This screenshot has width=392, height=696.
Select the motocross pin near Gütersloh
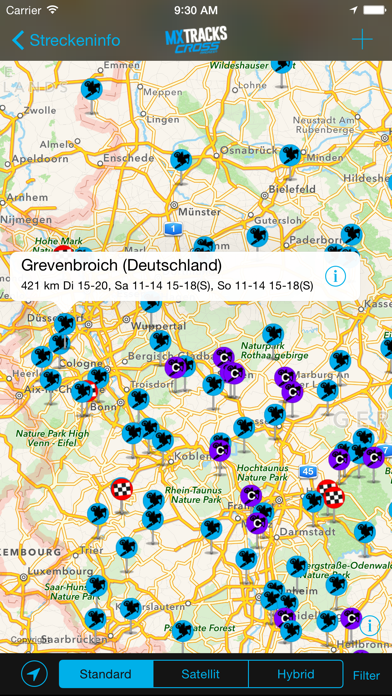tap(257, 237)
